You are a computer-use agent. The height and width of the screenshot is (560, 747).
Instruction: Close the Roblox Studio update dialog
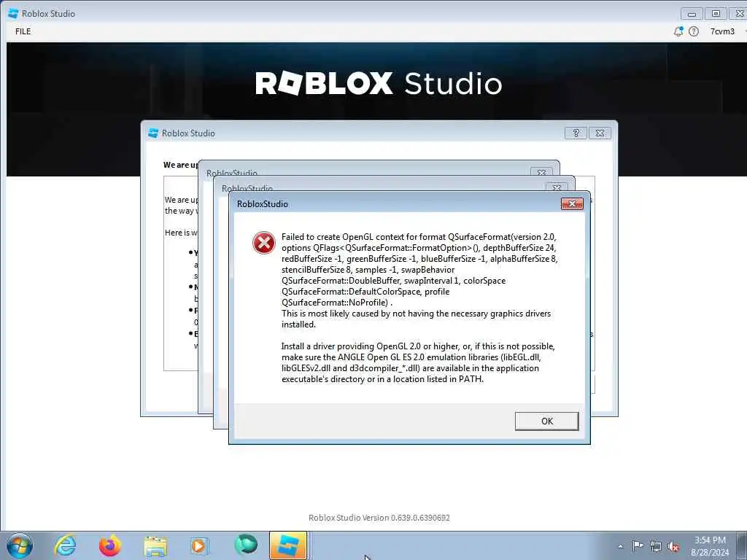[x=600, y=133]
